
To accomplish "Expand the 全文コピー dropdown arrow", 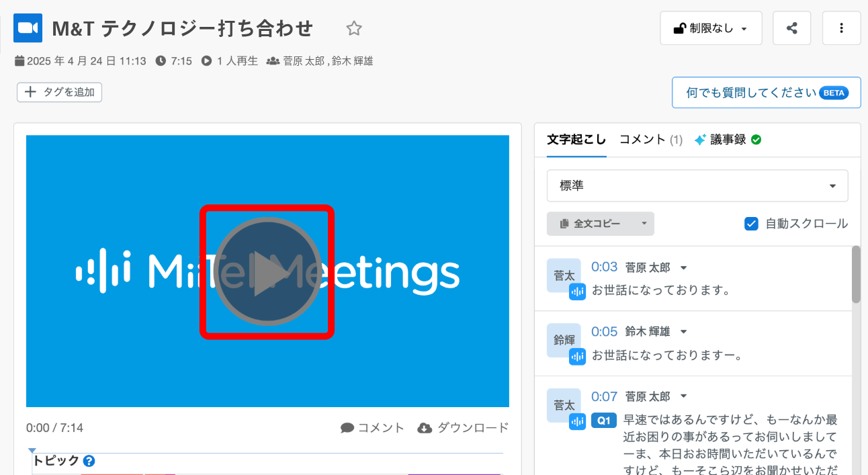I will coord(644,224).
